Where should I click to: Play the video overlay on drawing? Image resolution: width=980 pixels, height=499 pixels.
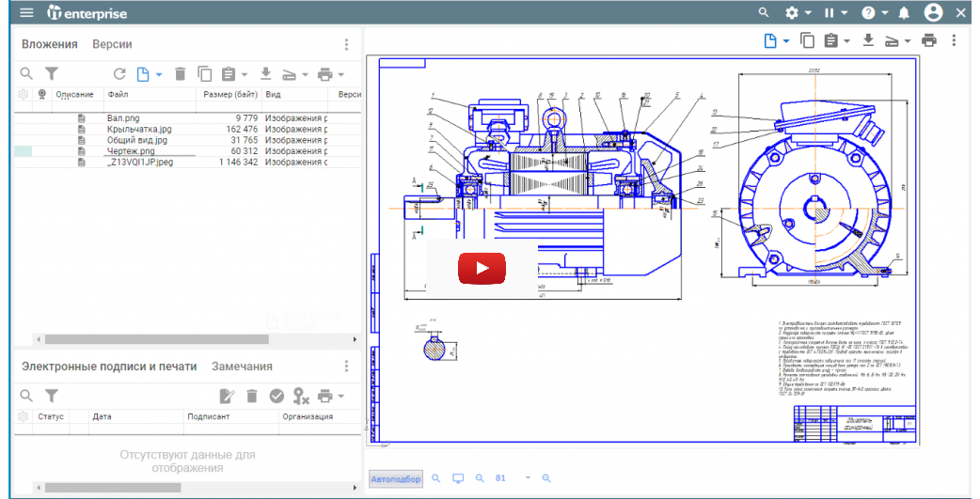point(482,268)
